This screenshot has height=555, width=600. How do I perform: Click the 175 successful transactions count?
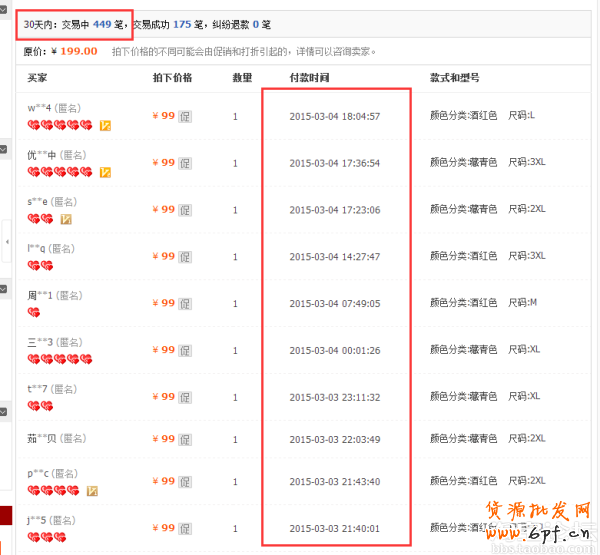pyautogui.click(x=182, y=24)
